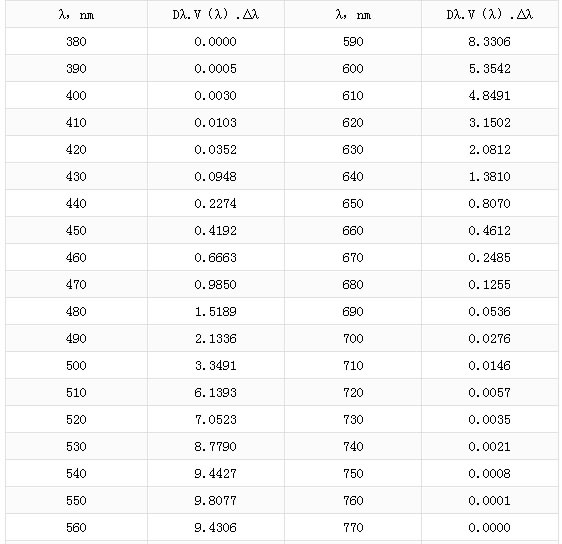The height and width of the screenshot is (544, 562).
Task: Click the first λ, nm column header
Action: click(76, 14)
